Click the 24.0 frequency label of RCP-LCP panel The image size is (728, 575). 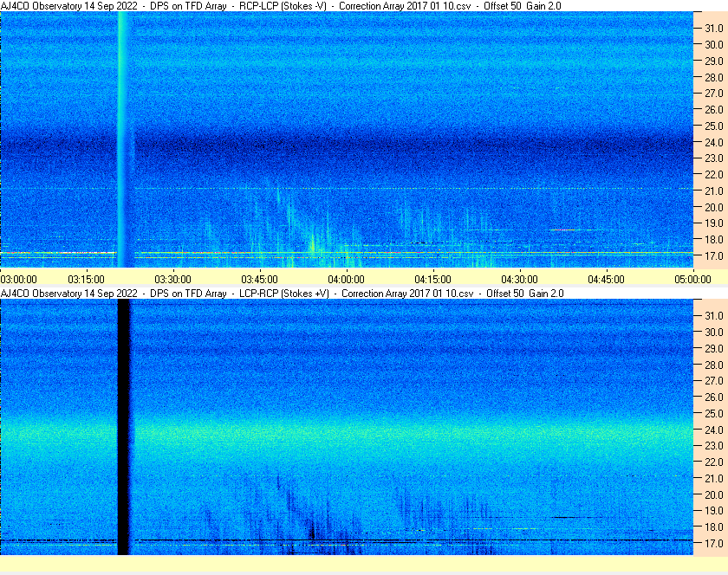[714, 142]
